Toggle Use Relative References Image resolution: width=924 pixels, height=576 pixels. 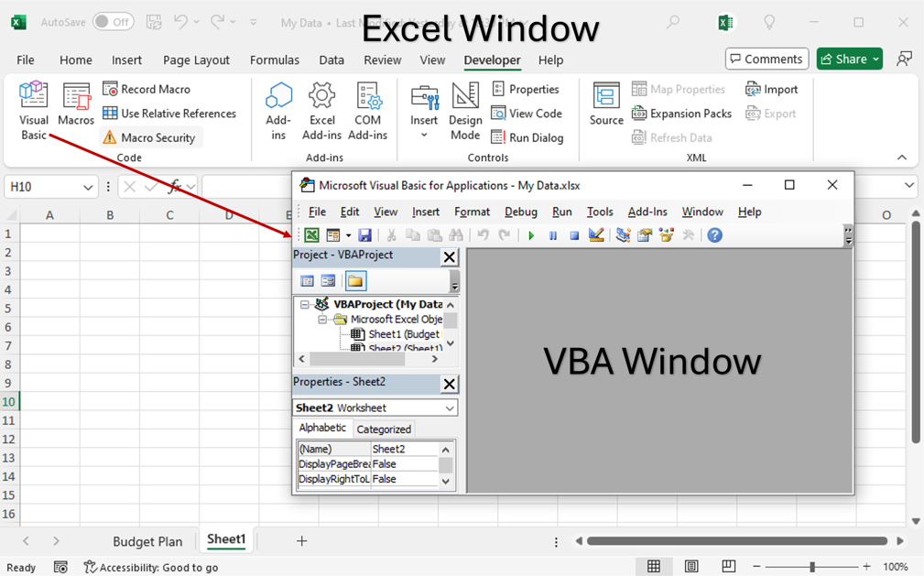[x=169, y=114]
